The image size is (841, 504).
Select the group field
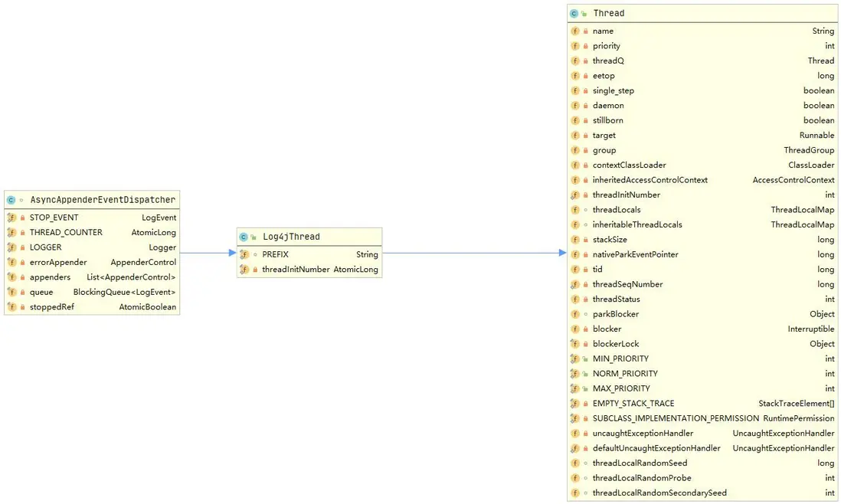click(702, 151)
